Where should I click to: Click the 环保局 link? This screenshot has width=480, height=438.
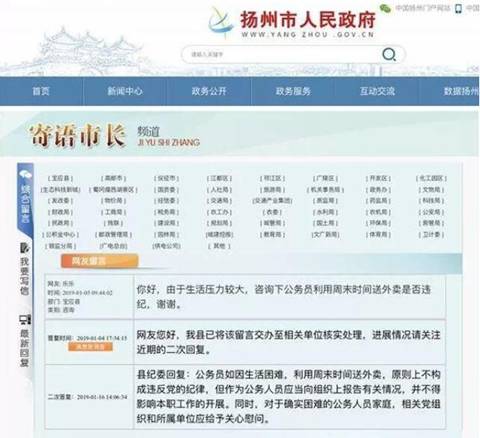[378, 223]
